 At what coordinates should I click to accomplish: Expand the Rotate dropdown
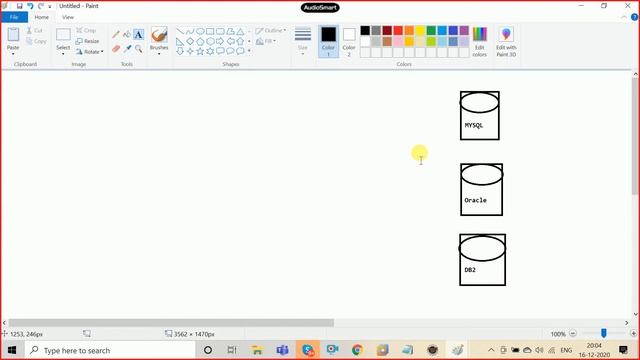[x=102, y=52]
